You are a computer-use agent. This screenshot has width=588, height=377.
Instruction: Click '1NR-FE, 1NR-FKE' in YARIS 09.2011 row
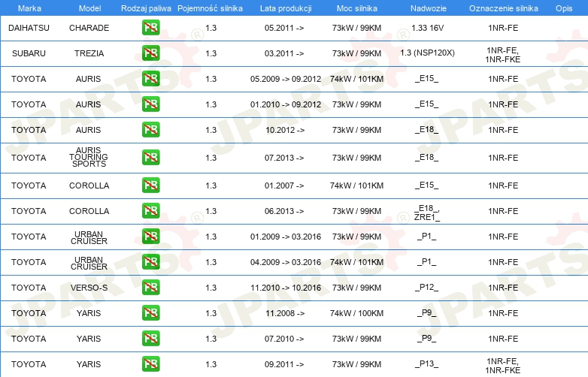(503, 366)
